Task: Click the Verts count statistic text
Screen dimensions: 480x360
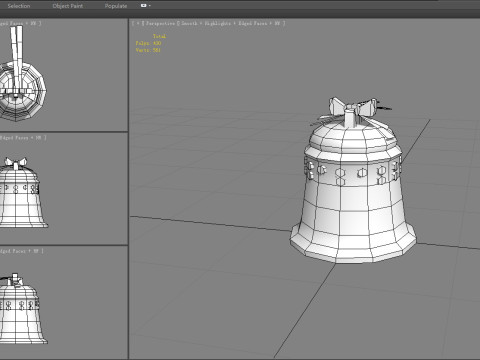Action: pos(148,50)
